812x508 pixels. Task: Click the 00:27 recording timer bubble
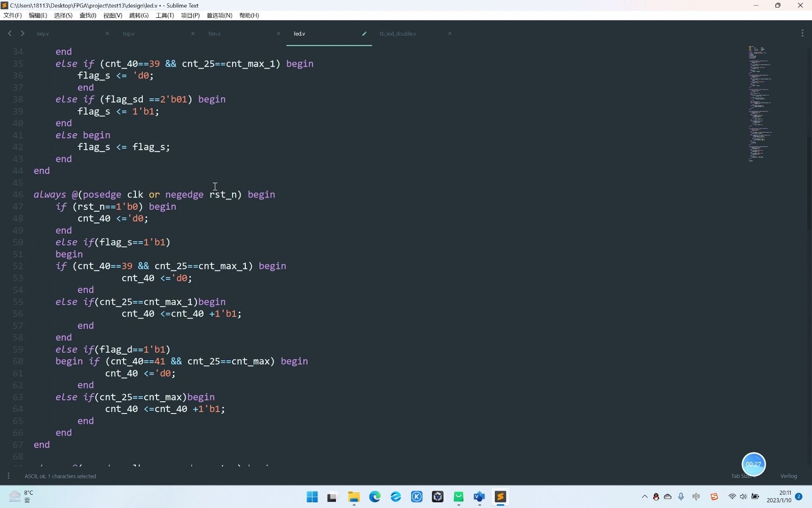point(753,464)
